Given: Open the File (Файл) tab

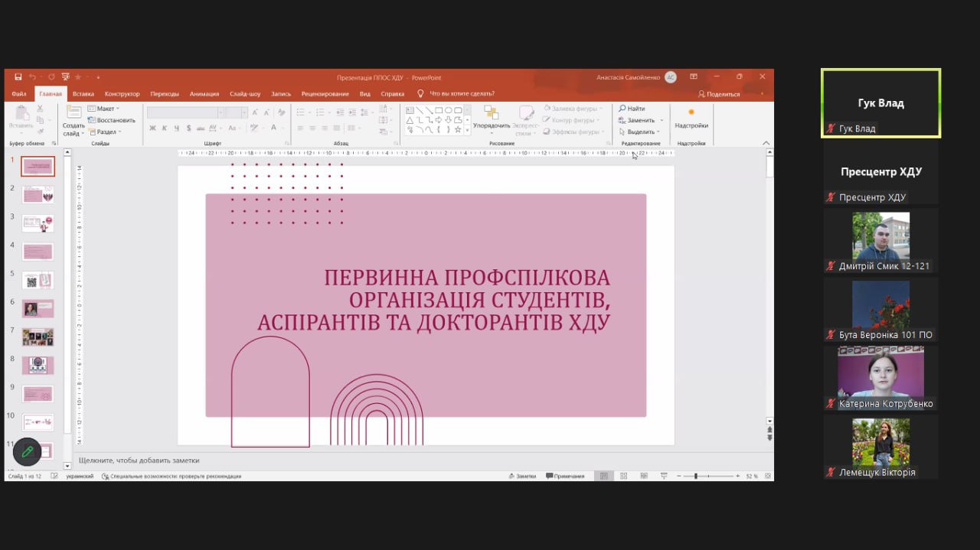Looking at the screenshot, I should point(19,94).
